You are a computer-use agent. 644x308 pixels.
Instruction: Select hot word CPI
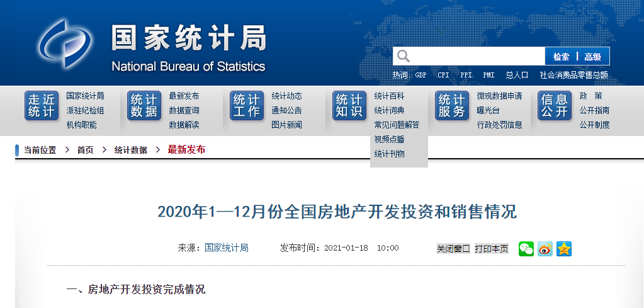(x=443, y=75)
